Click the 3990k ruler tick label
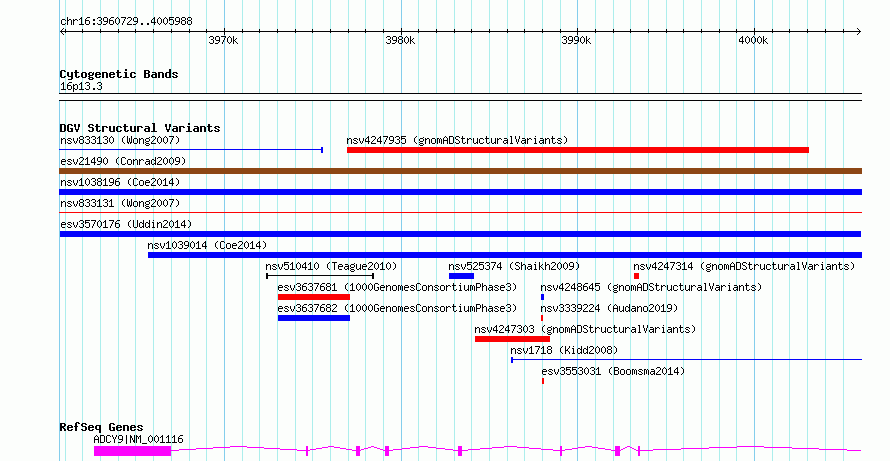This screenshot has width=890, height=461. (577, 41)
